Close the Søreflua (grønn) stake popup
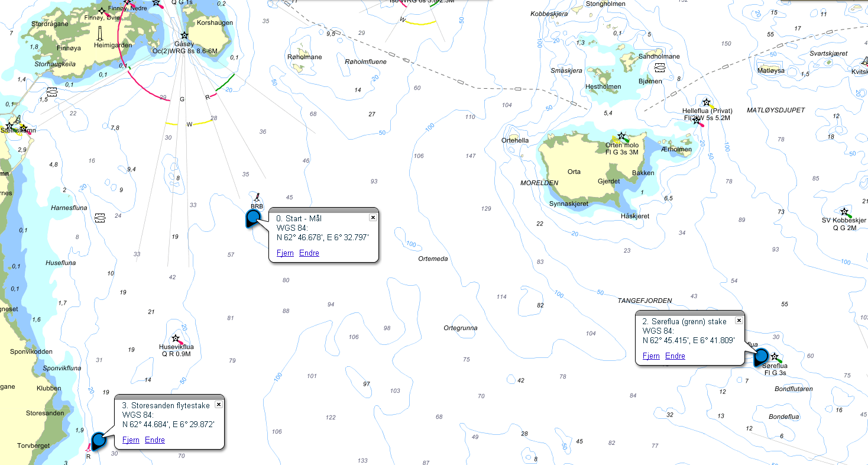The height and width of the screenshot is (465, 868). [739, 320]
